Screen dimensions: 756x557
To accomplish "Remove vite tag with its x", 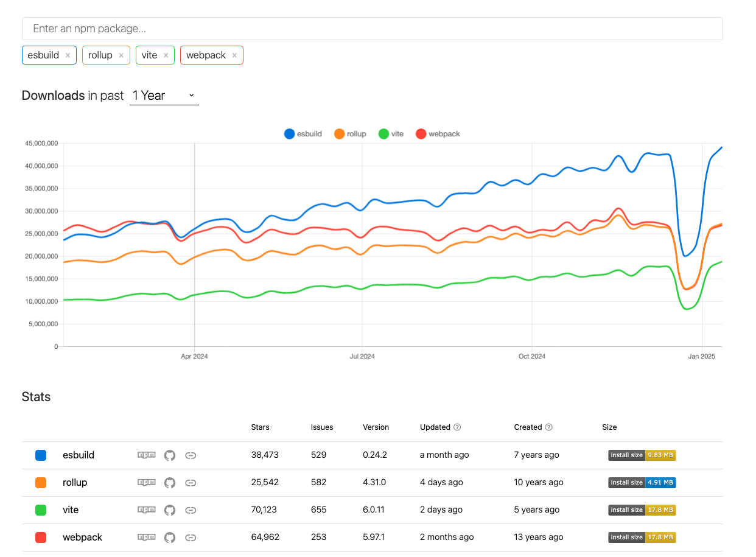I will [x=166, y=55].
